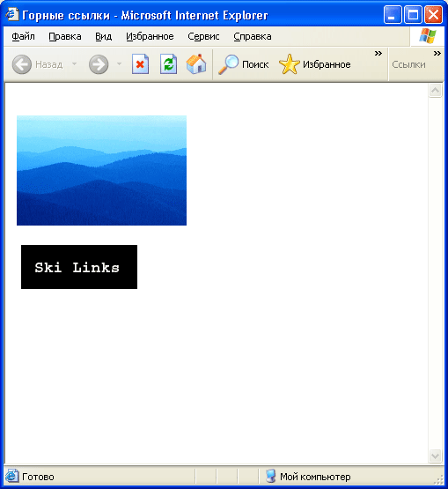Open Back button history dropdown arrow
The width and height of the screenshot is (448, 489).
[x=74, y=63]
